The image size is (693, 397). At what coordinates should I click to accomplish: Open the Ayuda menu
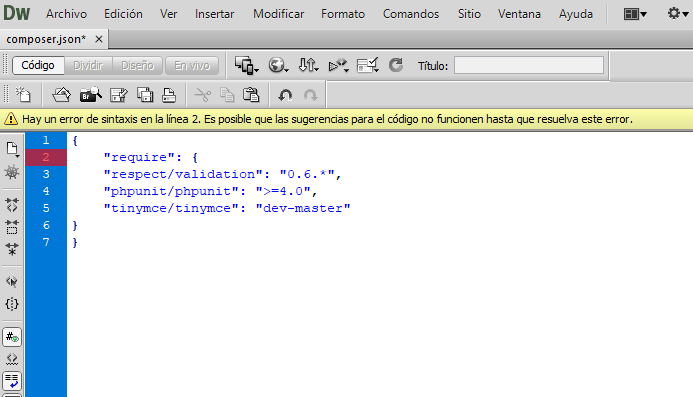[575, 14]
